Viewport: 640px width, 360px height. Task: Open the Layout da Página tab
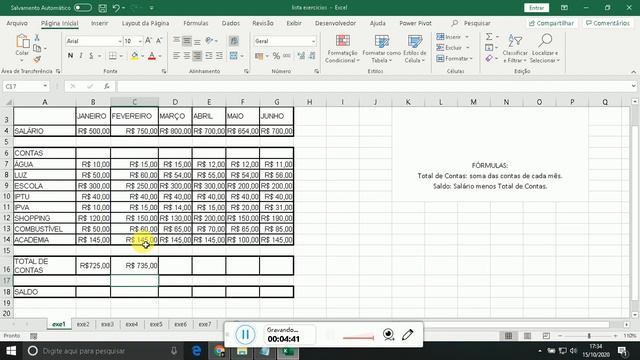(x=145, y=23)
